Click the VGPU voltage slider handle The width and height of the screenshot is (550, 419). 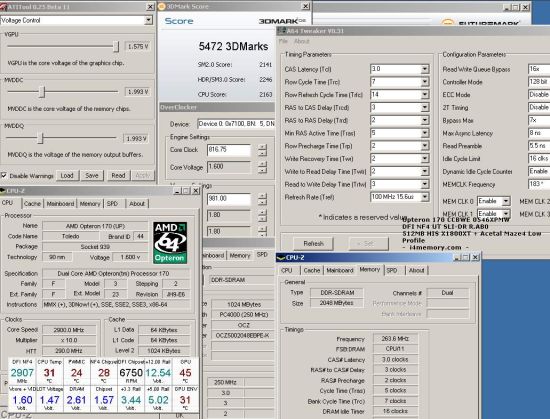(x=116, y=46)
